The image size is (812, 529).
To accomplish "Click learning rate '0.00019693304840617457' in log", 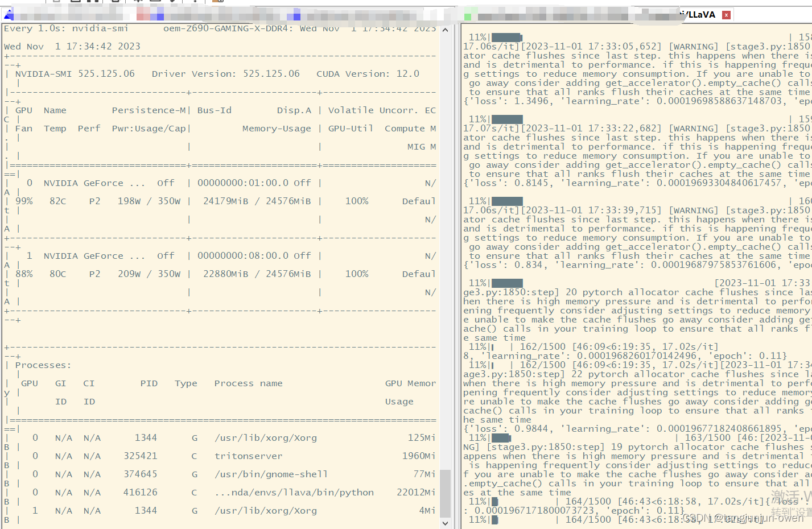I will (719, 183).
